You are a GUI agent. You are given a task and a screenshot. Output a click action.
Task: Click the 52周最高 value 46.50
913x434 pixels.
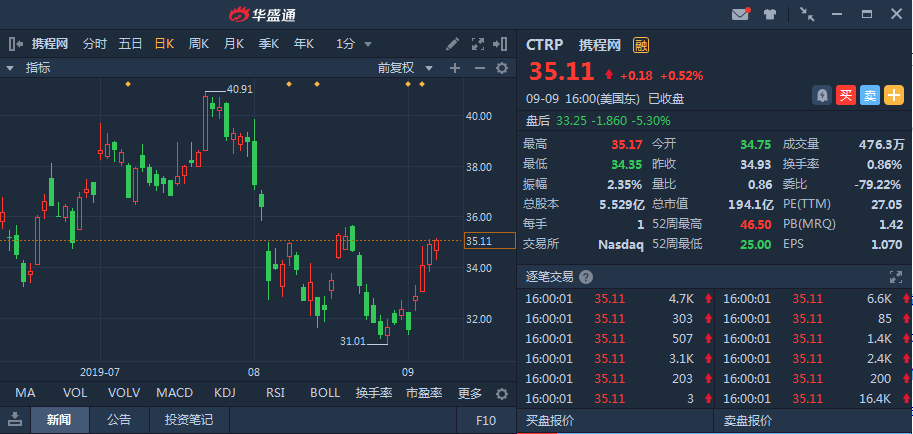(756, 224)
